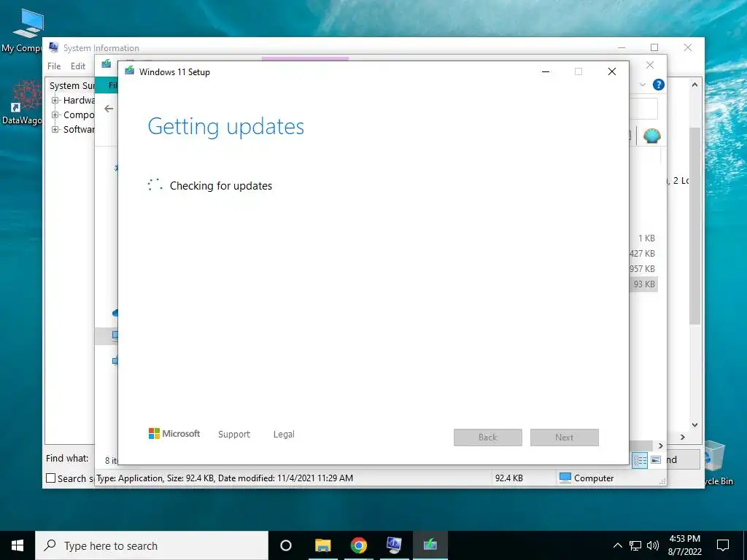
Task: Switch to System Information taskbar icon
Action: click(395, 545)
